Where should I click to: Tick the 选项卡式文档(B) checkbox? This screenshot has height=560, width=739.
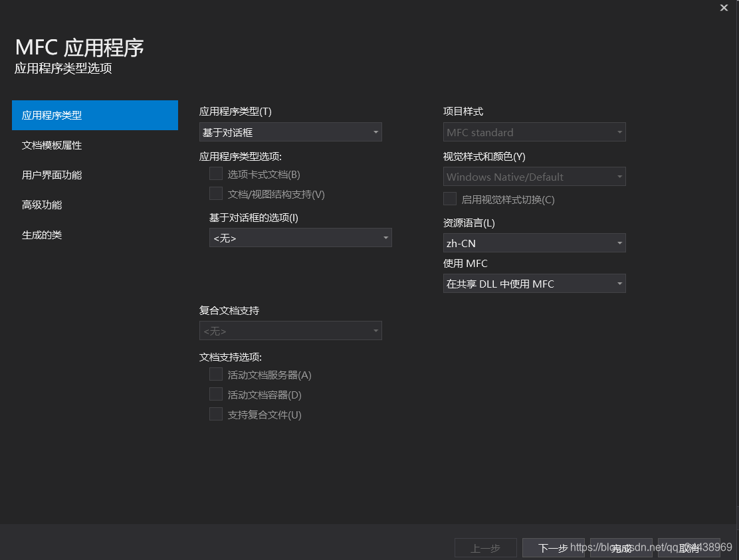(216, 174)
